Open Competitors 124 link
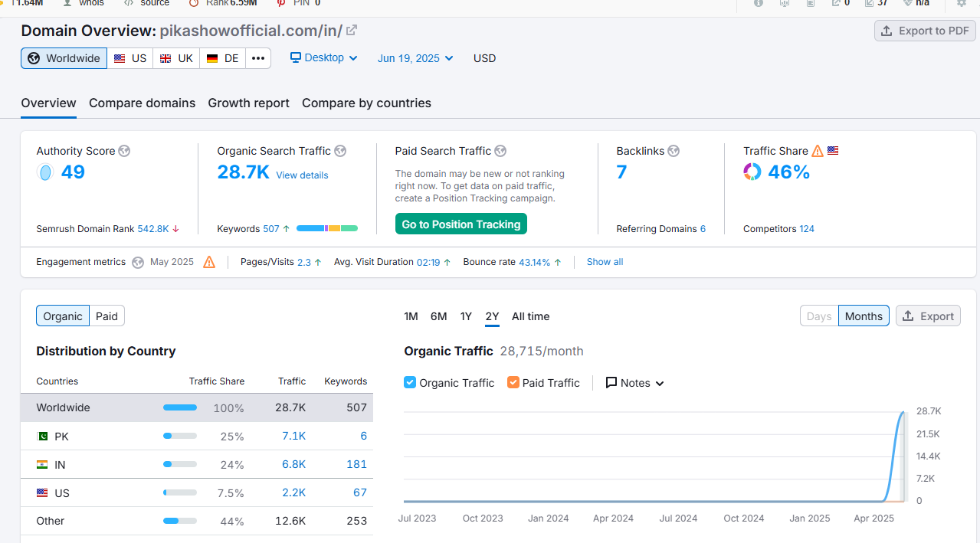The height and width of the screenshot is (543, 980). 807,228
